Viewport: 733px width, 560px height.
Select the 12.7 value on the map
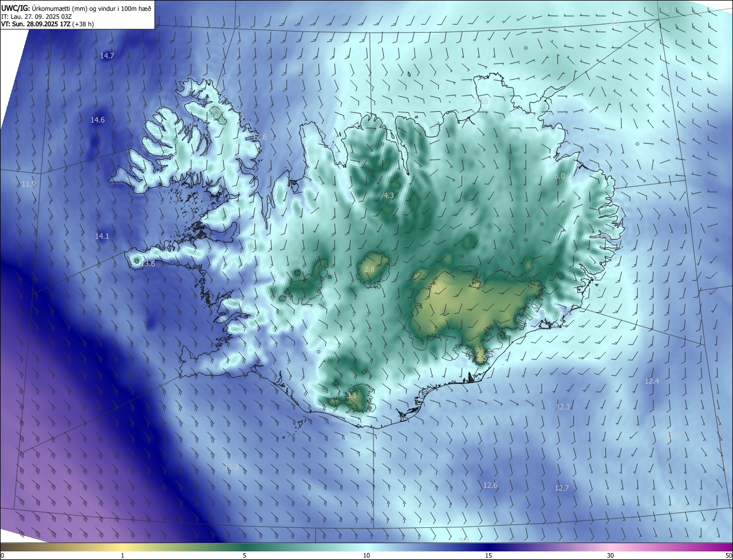562,488
